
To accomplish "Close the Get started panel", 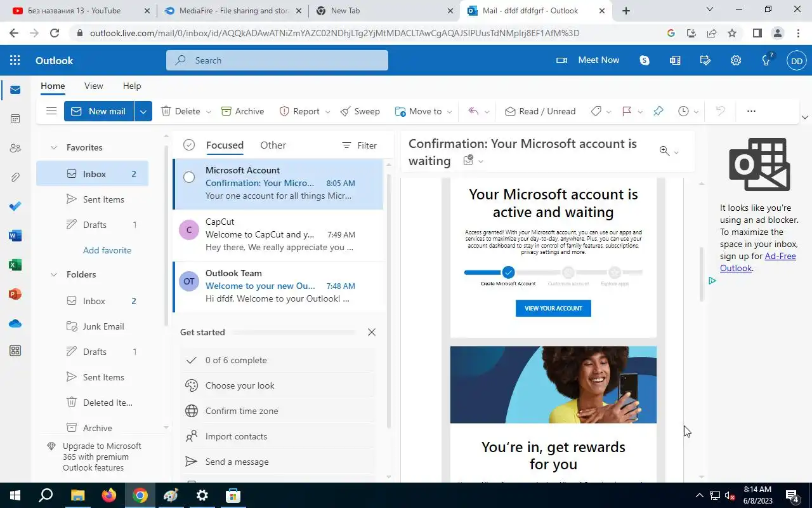I will [x=372, y=332].
